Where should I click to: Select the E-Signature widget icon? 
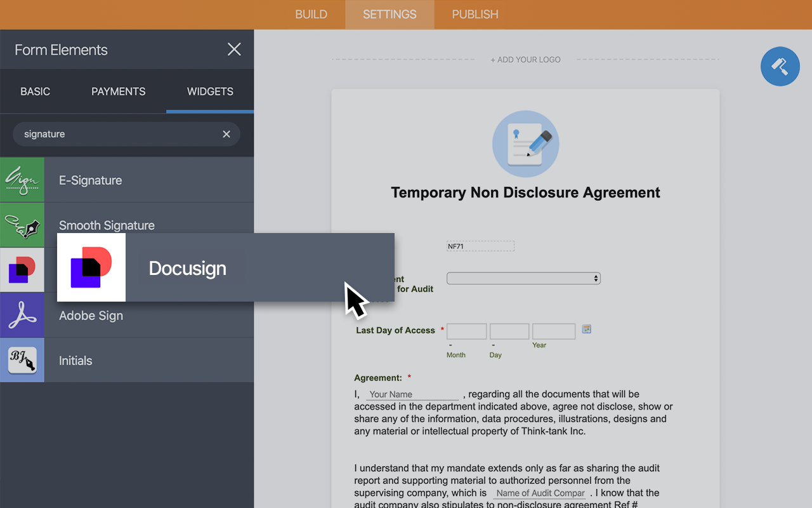pyautogui.click(x=22, y=180)
